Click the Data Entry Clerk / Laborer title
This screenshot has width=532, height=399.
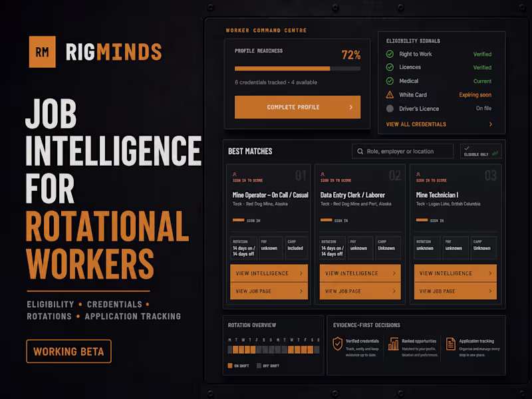click(x=352, y=195)
